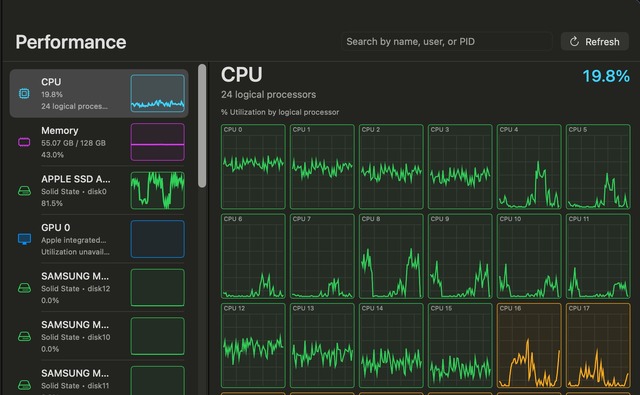Click the '55.07 GB / 128 GB' memory text
The height and width of the screenshot is (395, 640).
click(x=73, y=143)
